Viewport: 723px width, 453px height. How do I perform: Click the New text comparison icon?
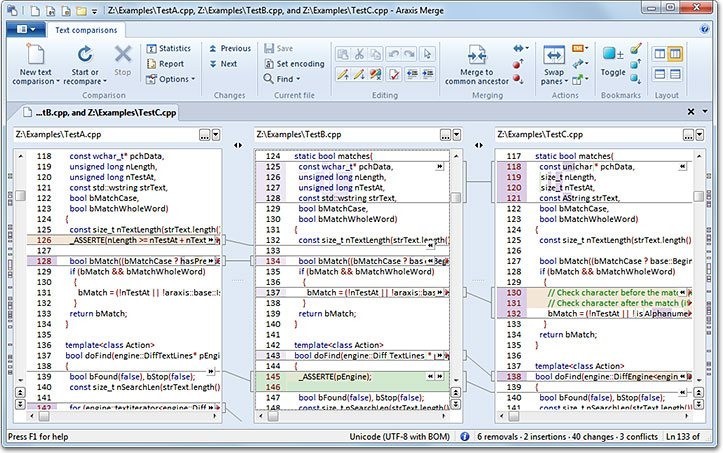click(36, 54)
